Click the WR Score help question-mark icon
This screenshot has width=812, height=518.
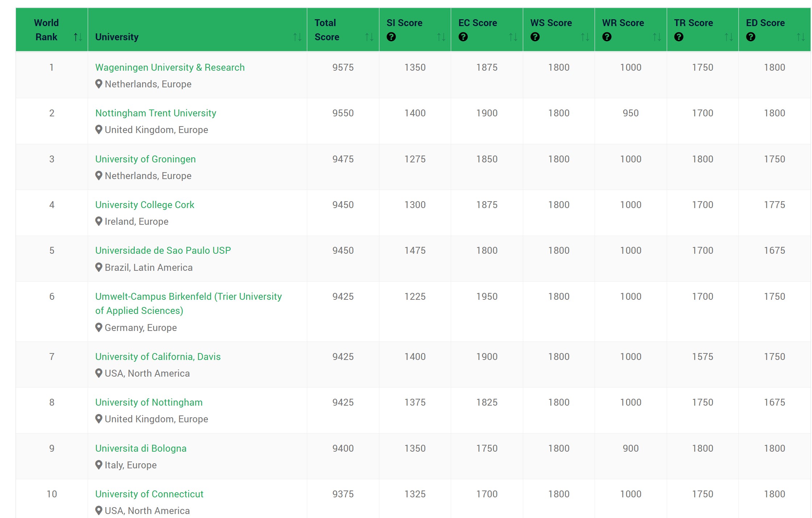coord(607,37)
